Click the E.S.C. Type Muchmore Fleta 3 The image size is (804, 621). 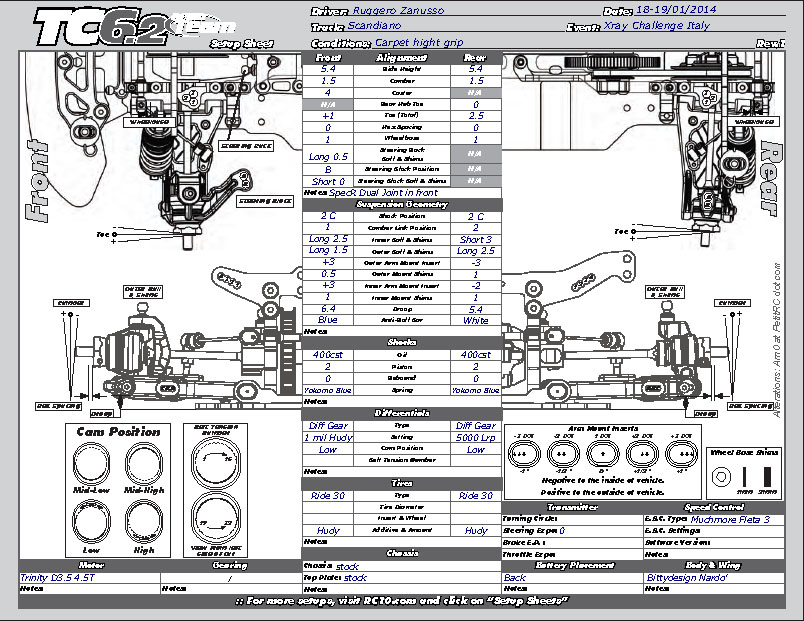730,519
